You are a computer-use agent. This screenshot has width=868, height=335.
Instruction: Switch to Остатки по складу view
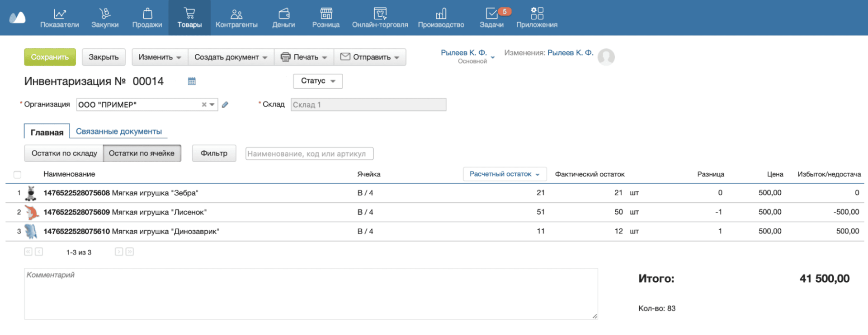coord(64,154)
